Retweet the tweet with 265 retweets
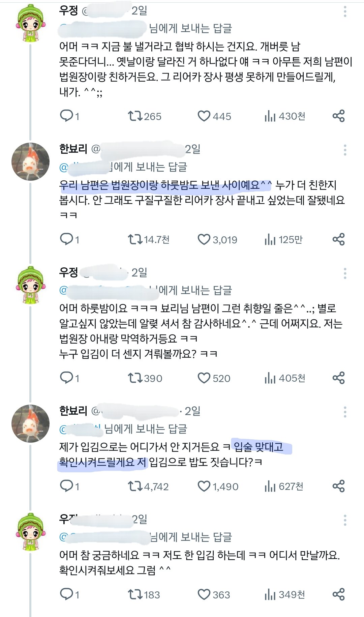This screenshot has height=617, width=364. tap(135, 116)
